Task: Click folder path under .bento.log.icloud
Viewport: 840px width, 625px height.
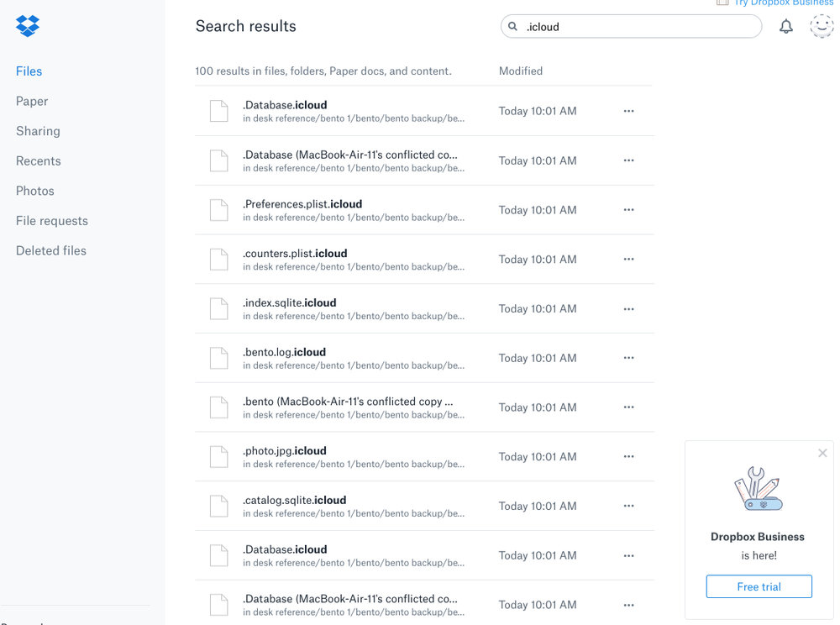Action: [x=354, y=365]
